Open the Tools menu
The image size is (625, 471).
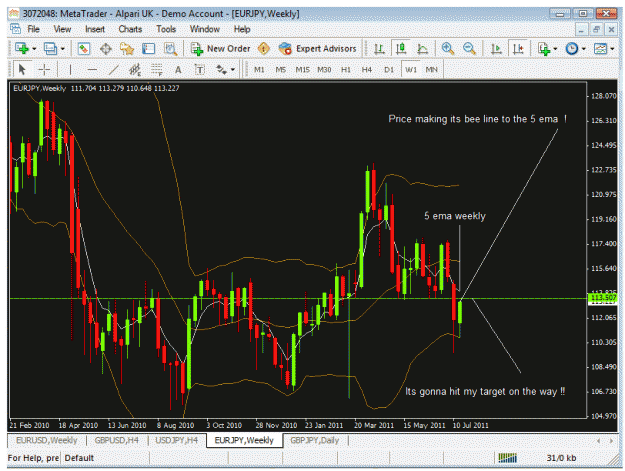pyautogui.click(x=166, y=29)
